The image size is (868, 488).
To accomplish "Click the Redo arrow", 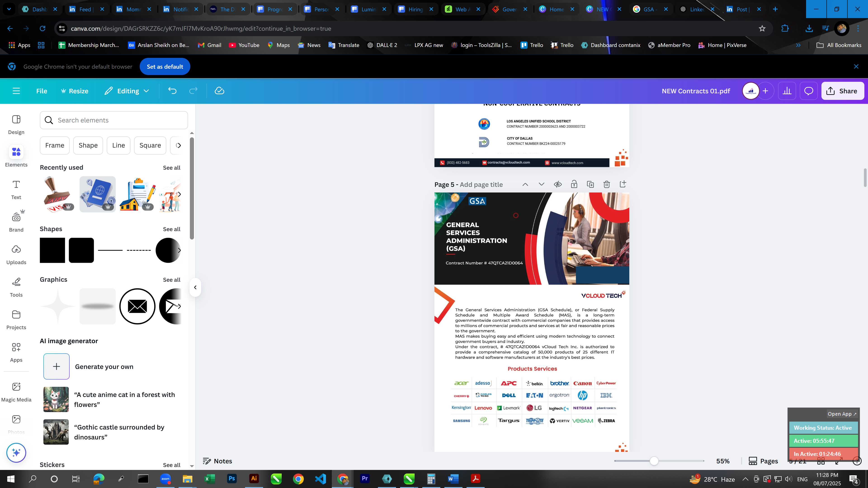I will (193, 91).
